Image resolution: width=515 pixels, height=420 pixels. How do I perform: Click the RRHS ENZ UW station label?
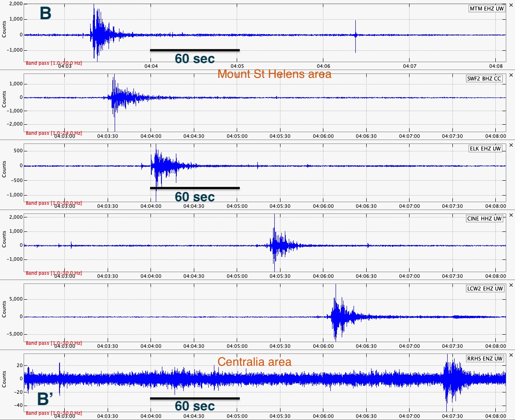(x=485, y=359)
